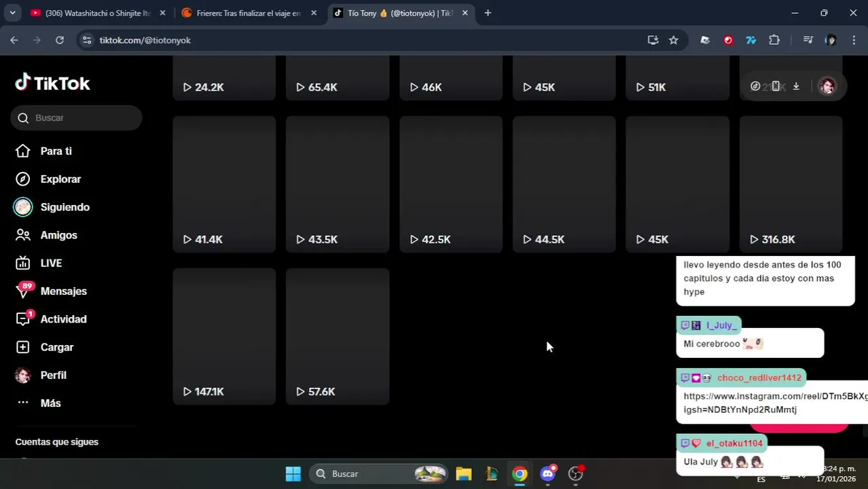Open the profile avatar in floating bar
This screenshot has height=489, width=868.
[x=827, y=86]
